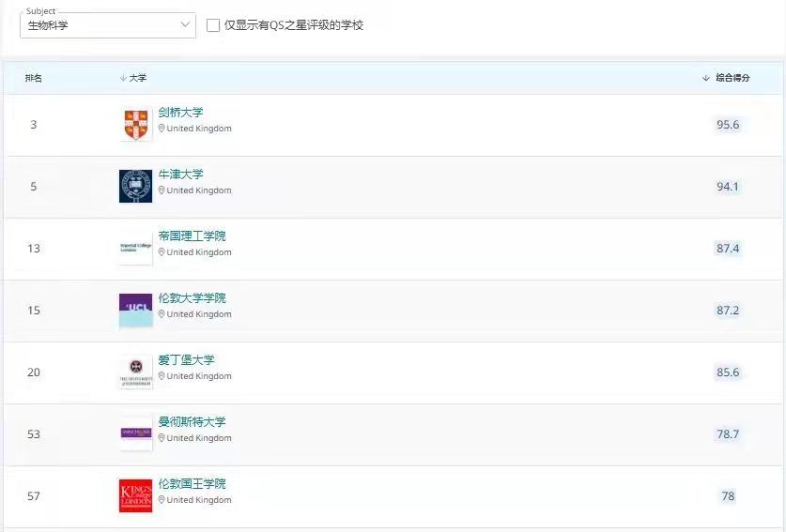This screenshot has height=532, width=786.
Task: Enable the 仅显示有QS之星评级的学校 checkbox
Action: [213, 25]
